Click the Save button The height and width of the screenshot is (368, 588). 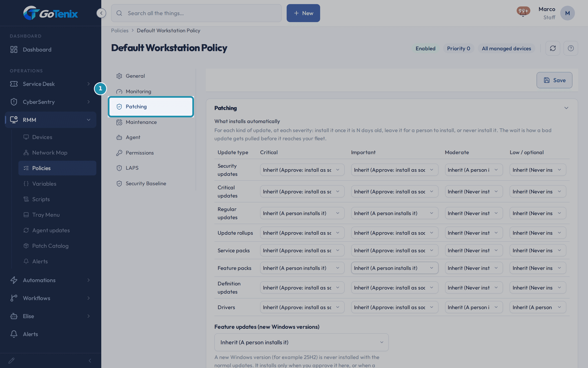point(554,80)
